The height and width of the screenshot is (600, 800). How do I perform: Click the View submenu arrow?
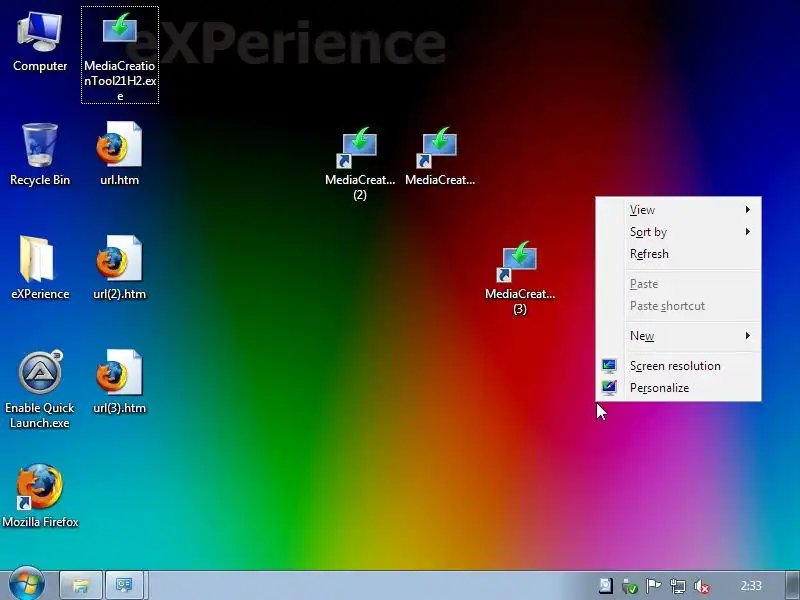coord(747,210)
